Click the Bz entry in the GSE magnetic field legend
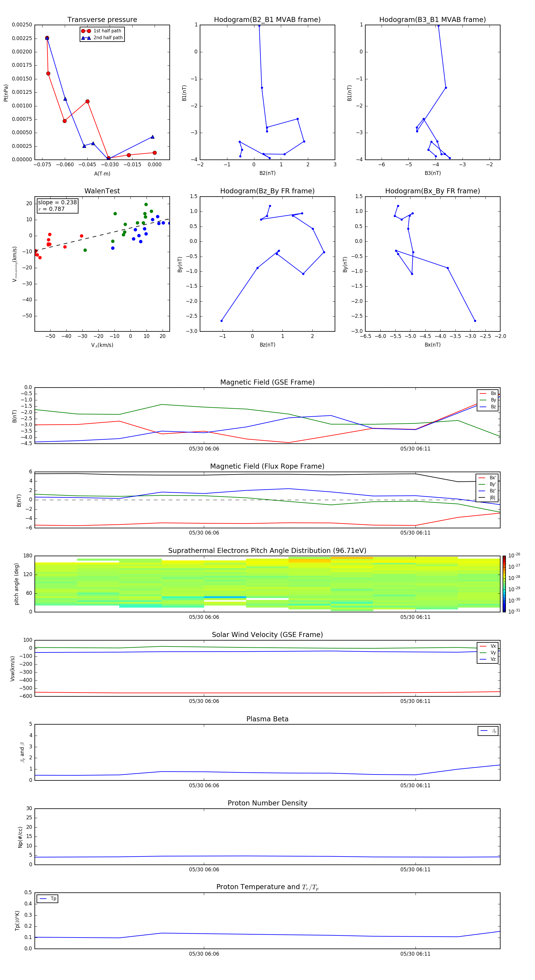Viewport: 535px width, 980px height. tap(488, 407)
